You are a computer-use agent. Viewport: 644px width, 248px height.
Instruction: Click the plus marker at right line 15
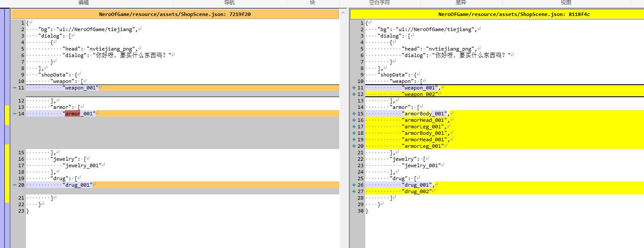pyautogui.click(x=354, y=114)
